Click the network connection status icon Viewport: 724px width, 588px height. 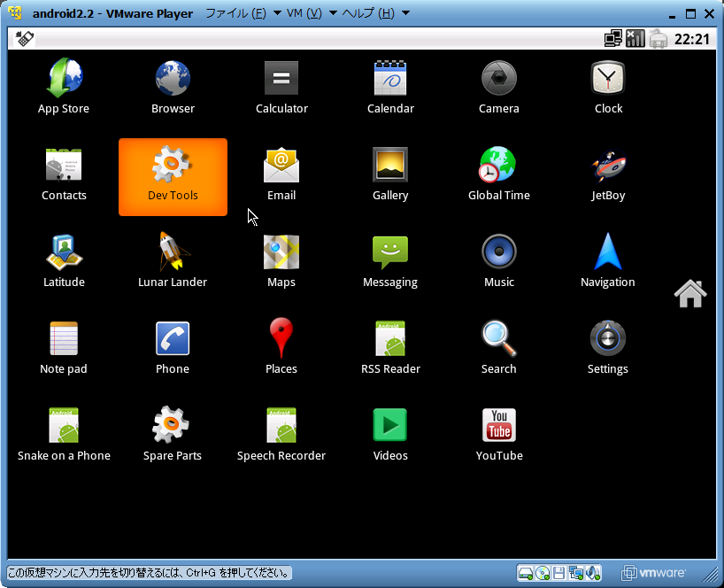click(613, 39)
